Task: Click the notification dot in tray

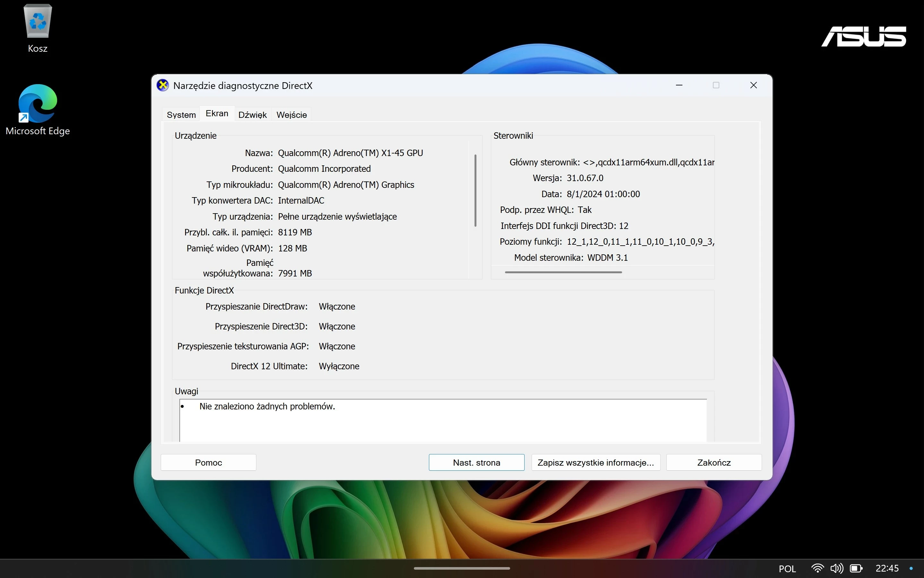Action: click(x=911, y=568)
